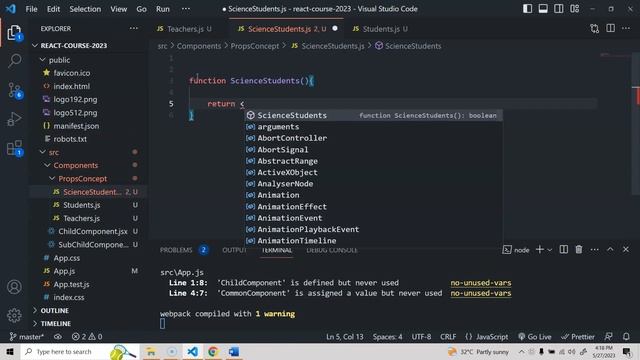Click the master branch in status bar
This screenshot has height=360, width=640.
(27, 337)
